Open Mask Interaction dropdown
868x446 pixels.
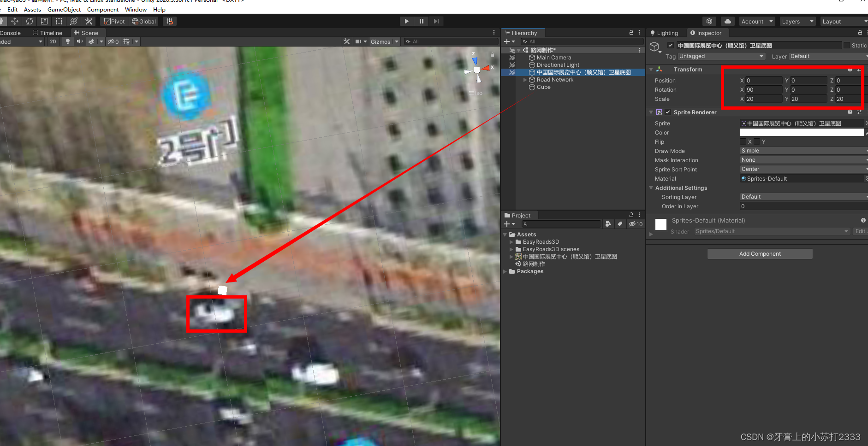coord(804,160)
